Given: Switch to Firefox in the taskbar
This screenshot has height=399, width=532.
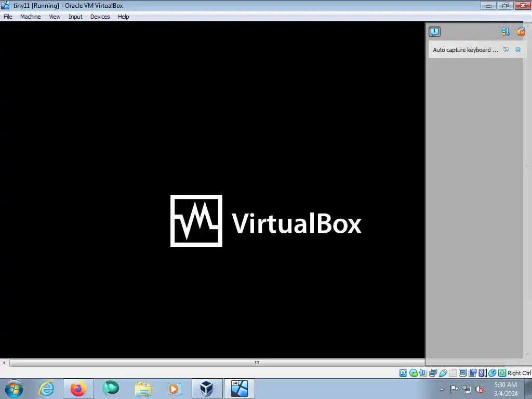Looking at the screenshot, I should [78, 389].
